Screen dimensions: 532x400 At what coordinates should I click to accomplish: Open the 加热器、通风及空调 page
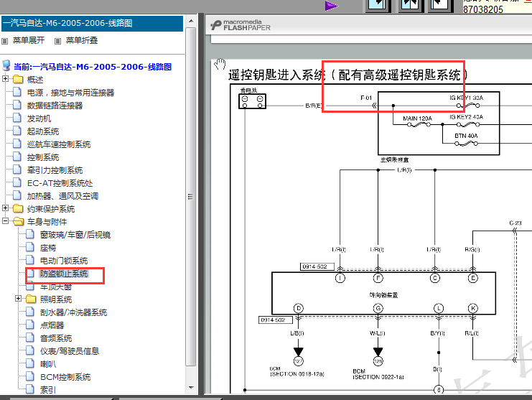point(62,196)
